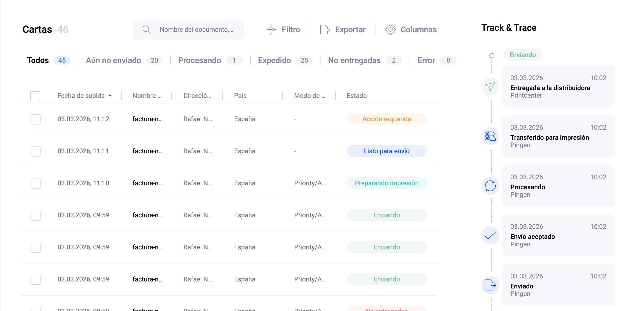Check the checkbox for the 11:12 row
Image resolution: width=644 pixels, height=311 pixels.
click(35, 119)
